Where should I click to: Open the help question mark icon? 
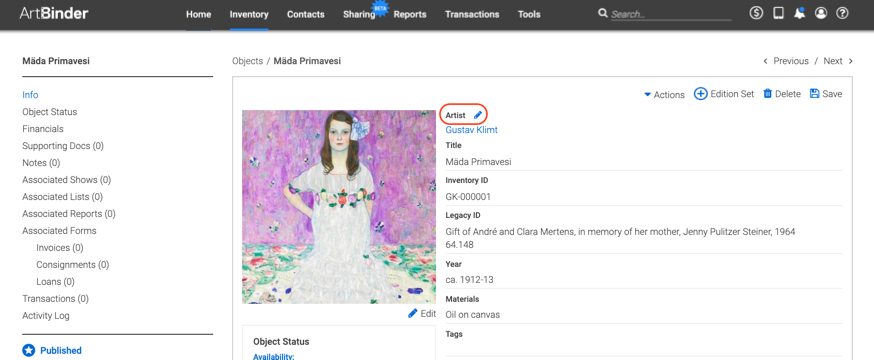[x=842, y=13]
